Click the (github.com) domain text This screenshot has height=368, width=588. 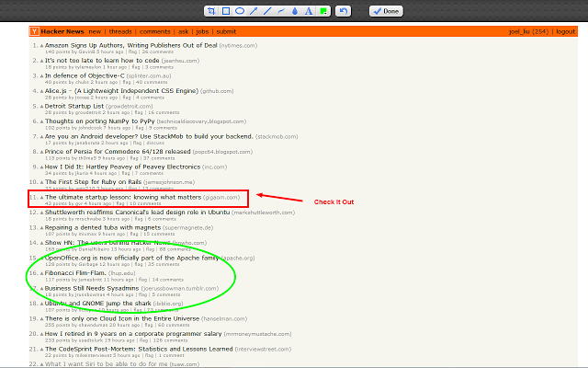click(217, 91)
